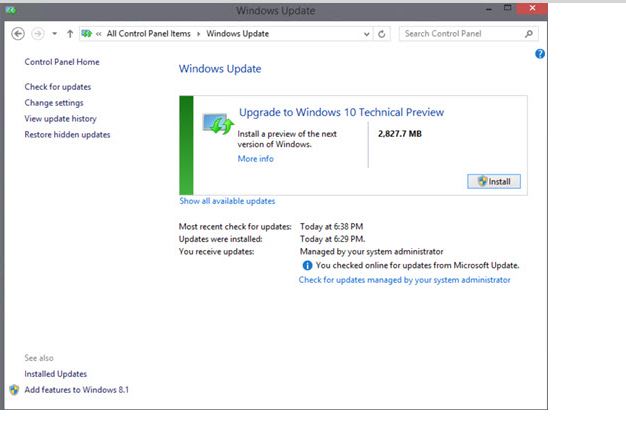Open Control Panel Home

point(62,62)
